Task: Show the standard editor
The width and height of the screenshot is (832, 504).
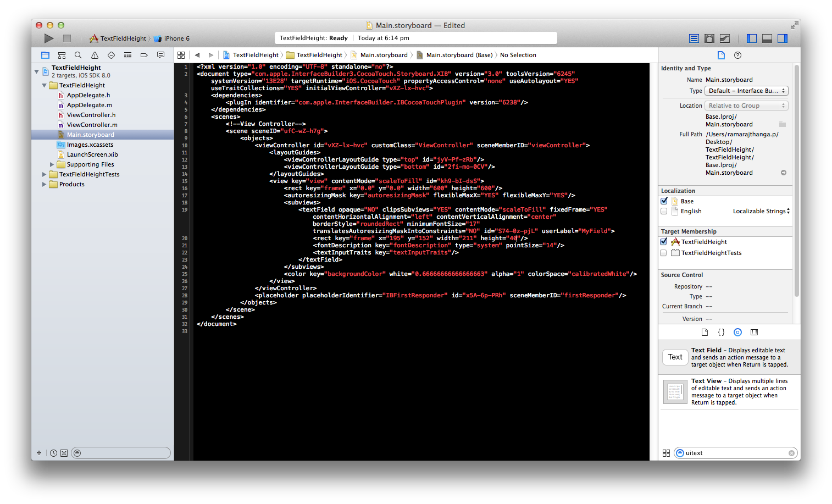Action: [694, 38]
